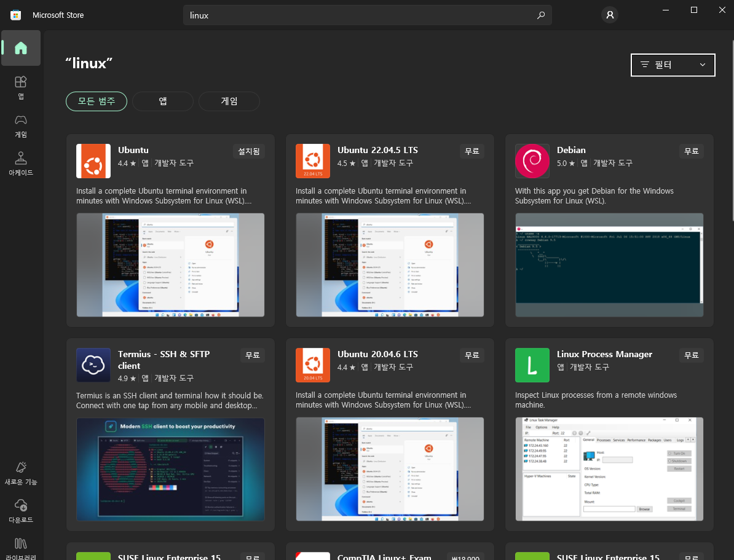Open the Debian terminal screenshot thumbnail

(609, 265)
